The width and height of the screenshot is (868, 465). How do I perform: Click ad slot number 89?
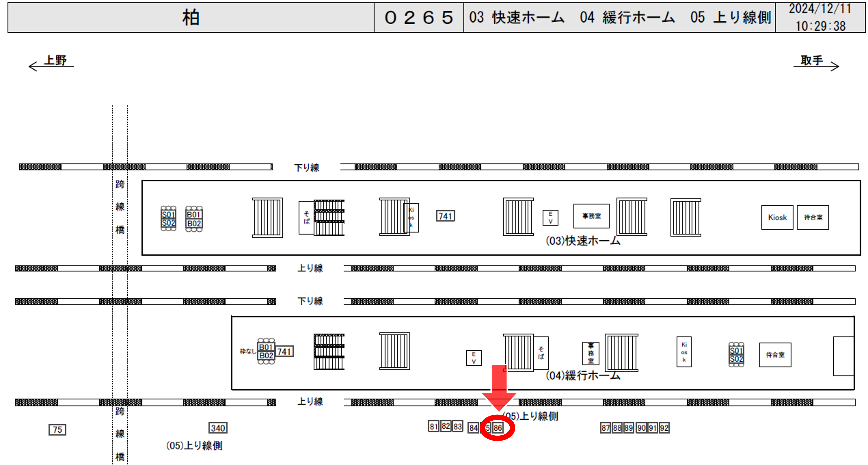tap(628, 428)
